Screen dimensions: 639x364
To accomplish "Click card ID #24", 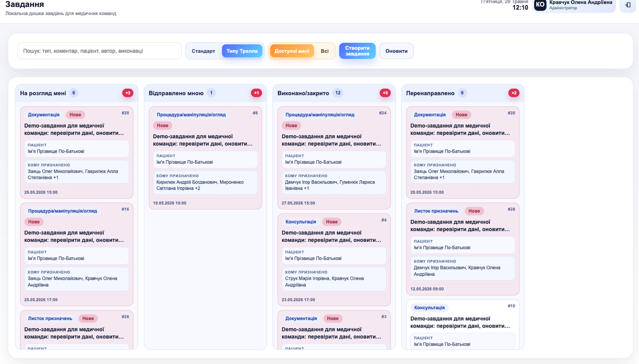I will pyautogui.click(x=382, y=113).
